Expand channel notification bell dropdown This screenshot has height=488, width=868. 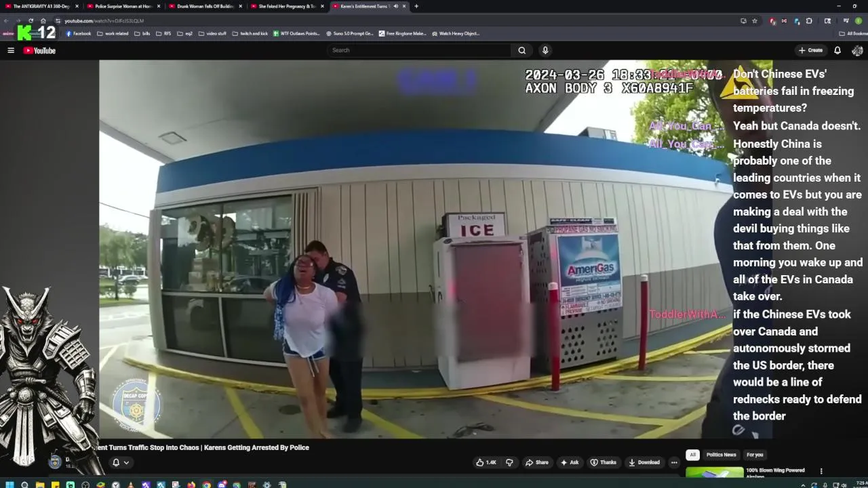pos(121,462)
